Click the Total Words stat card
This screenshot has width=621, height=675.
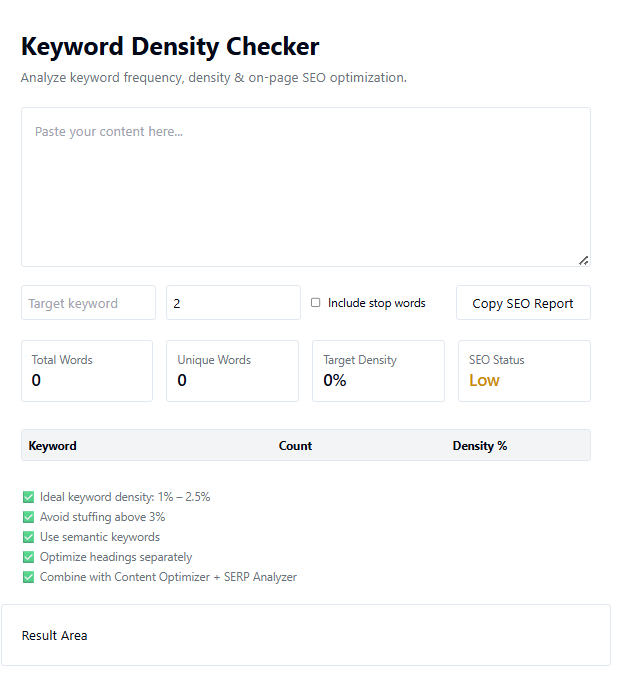[x=87, y=371]
